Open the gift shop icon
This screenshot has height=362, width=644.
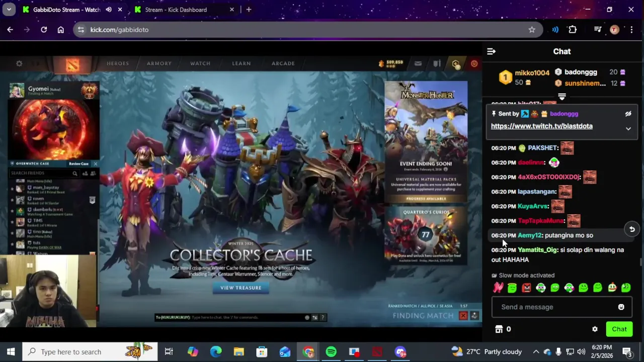tap(499, 329)
